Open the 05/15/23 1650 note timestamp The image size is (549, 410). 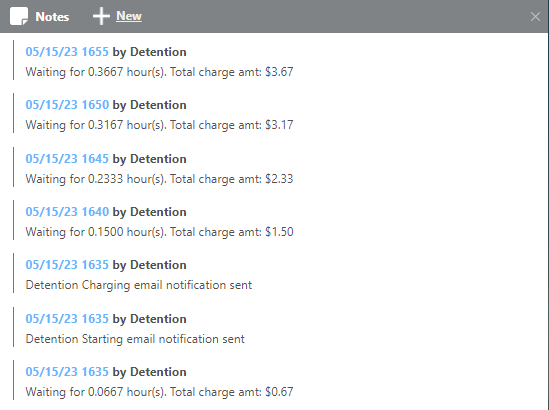[x=67, y=105]
